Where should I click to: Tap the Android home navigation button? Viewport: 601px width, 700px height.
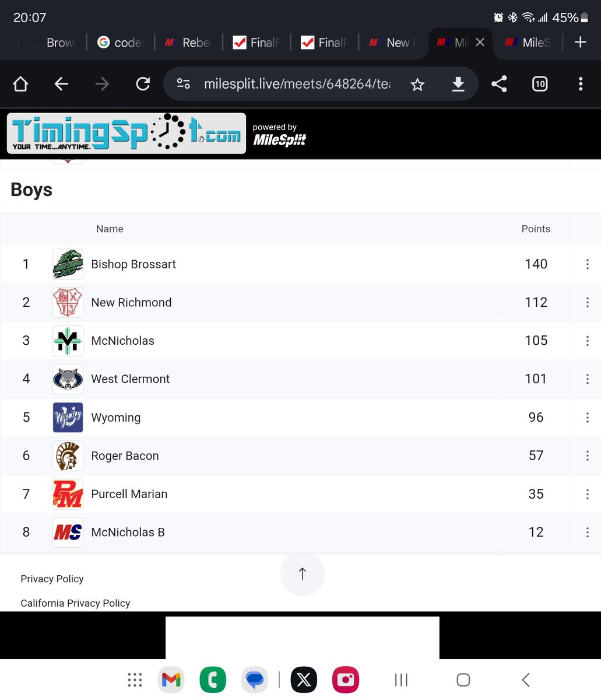(x=463, y=680)
